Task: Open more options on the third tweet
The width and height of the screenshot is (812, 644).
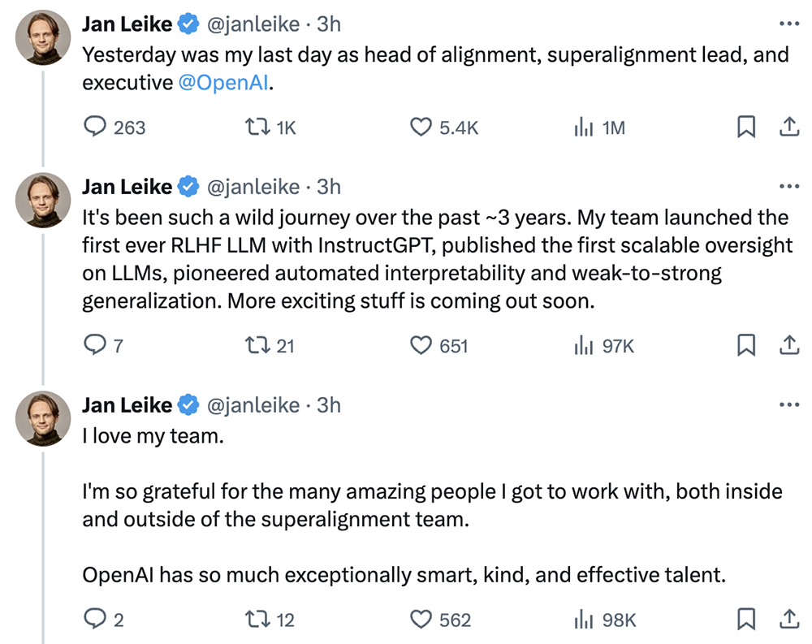Action: coord(788,404)
